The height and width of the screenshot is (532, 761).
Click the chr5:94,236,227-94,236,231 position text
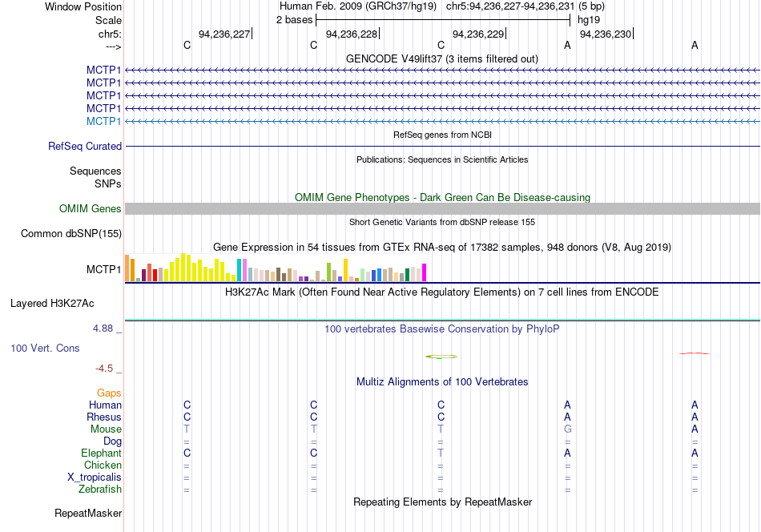click(x=510, y=6)
